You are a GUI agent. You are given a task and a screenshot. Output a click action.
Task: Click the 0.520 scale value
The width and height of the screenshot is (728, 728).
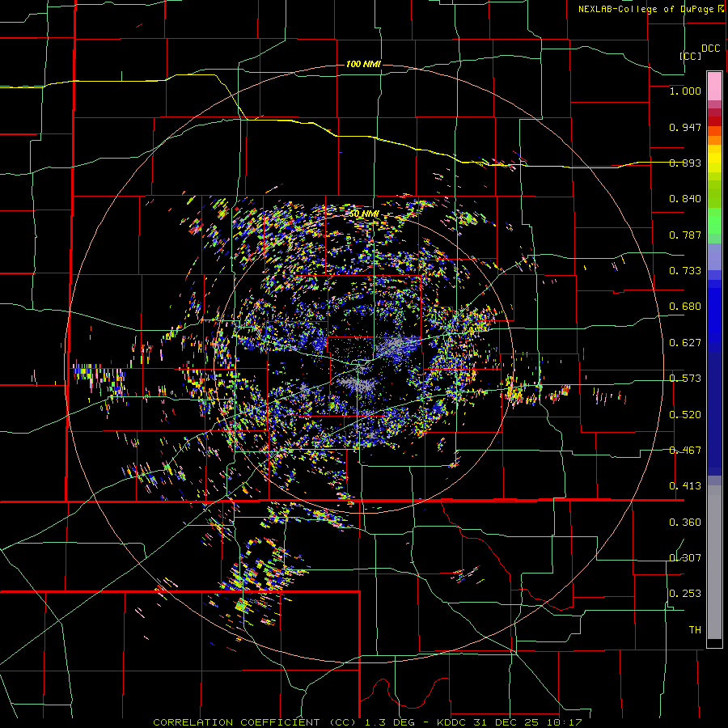click(x=685, y=415)
